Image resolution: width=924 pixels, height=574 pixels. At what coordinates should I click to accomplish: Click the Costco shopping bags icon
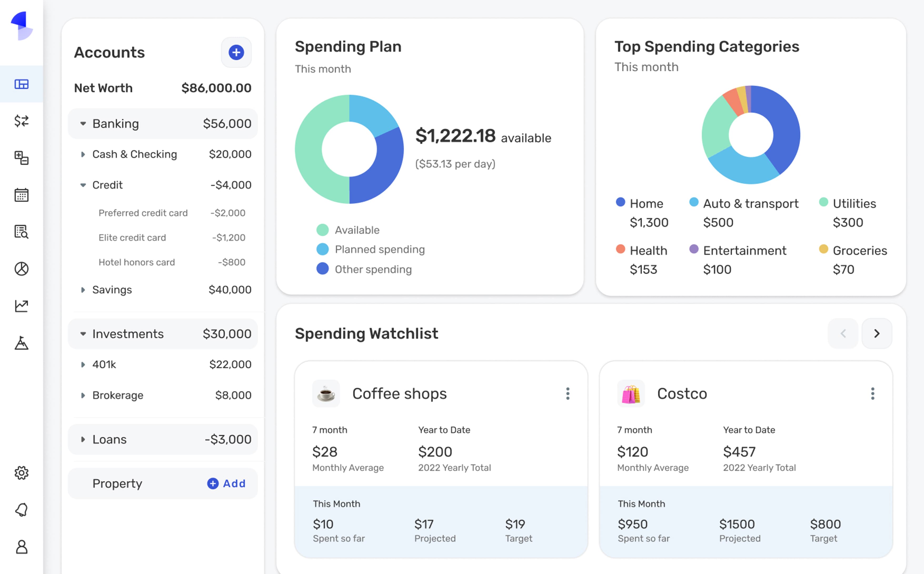(x=631, y=394)
